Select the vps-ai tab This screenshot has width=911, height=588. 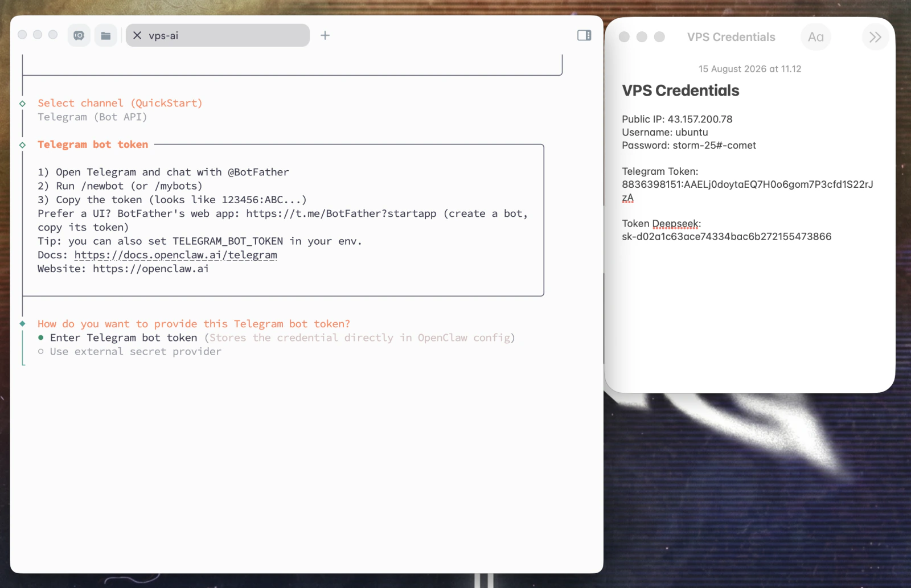(218, 35)
